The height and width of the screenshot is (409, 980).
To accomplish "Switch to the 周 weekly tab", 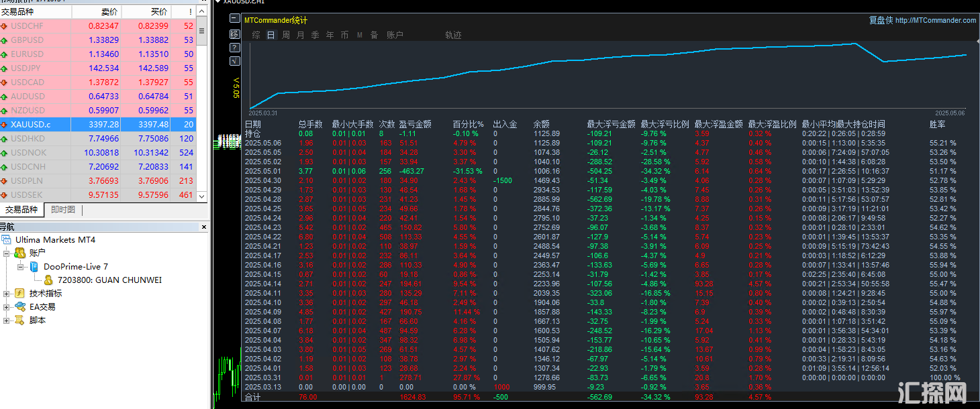I will pos(286,35).
